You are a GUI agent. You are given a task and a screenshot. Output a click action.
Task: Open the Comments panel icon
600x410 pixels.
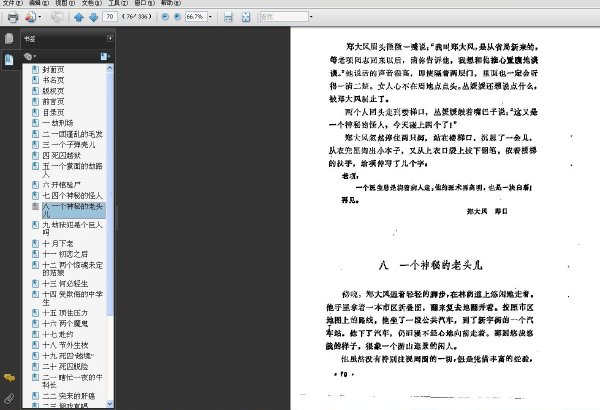(x=9, y=378)
